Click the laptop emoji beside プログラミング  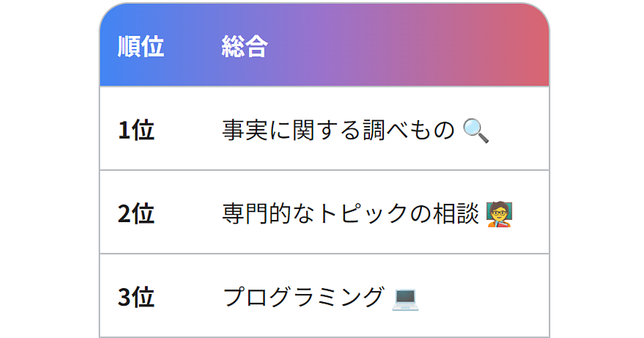point(405,298)
